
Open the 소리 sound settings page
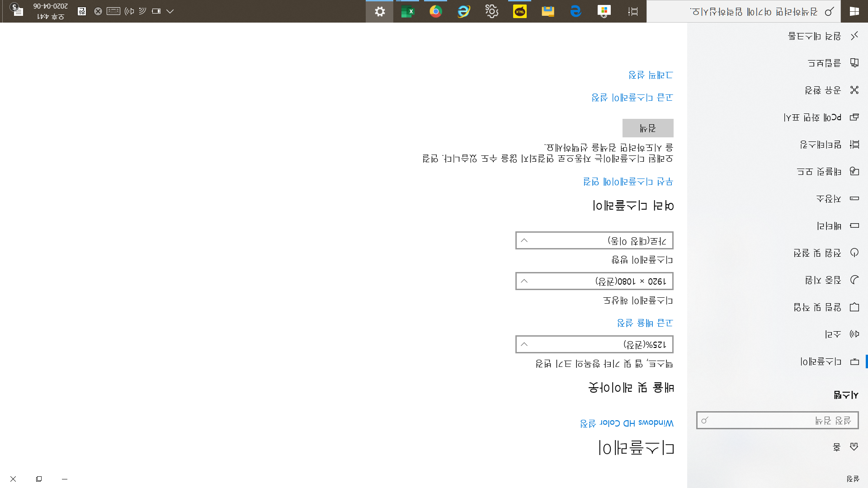point(833,334)
